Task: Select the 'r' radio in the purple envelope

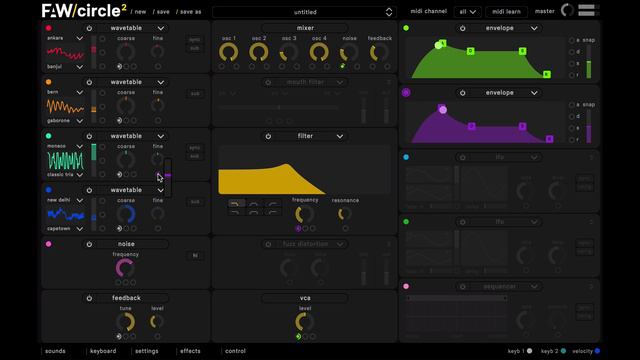Action: (x=571, y=140)
